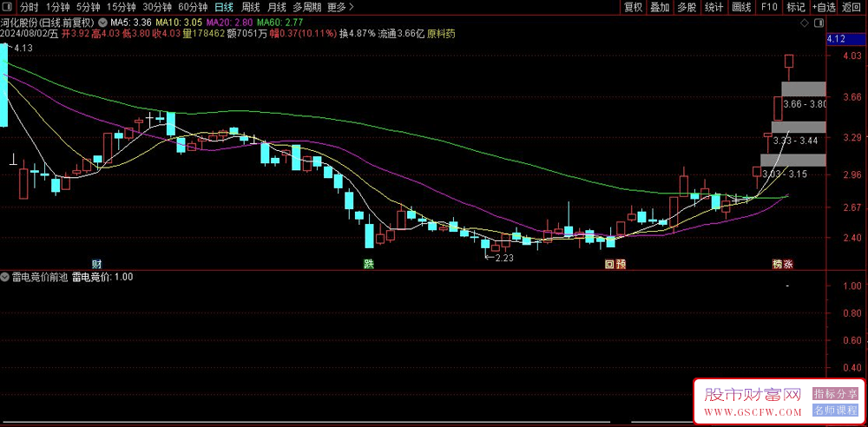Click the 2.23 low price label
868x427 pixels.
coord(503,258)
